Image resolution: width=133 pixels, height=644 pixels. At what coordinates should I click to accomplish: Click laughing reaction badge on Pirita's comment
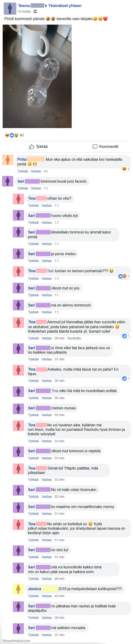pyautogui.click(x=126, y=169)
